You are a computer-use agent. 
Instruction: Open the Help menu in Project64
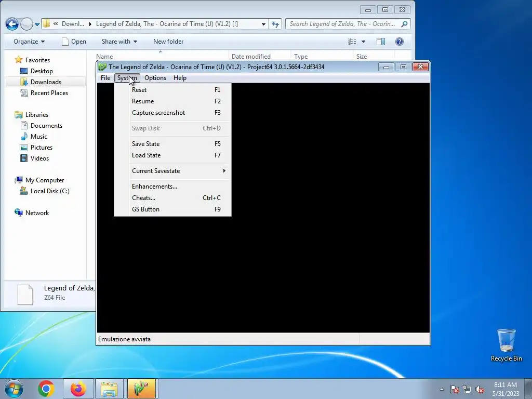pyautogui.click(x=180, y=78)
